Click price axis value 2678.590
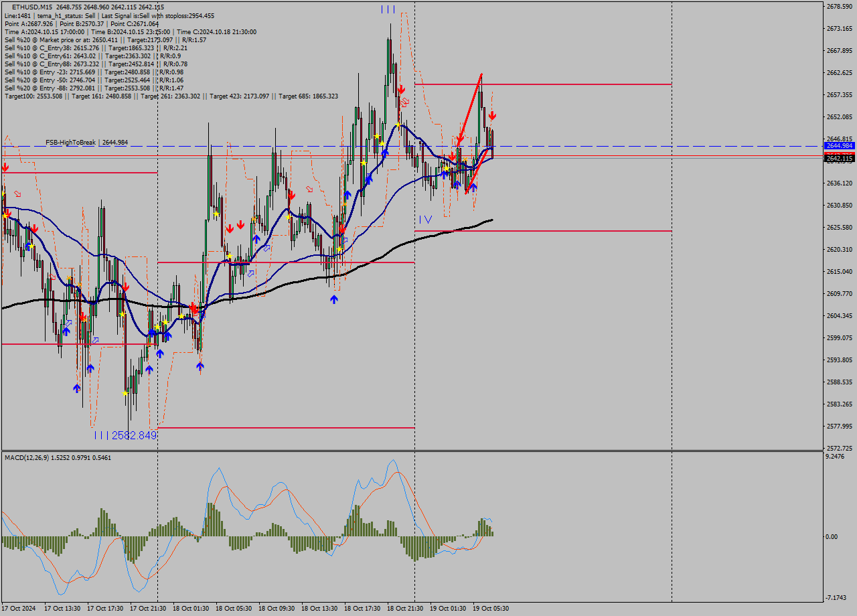This screenshot has width=857, height=616. pyautogui.click(x=839, y=7)
